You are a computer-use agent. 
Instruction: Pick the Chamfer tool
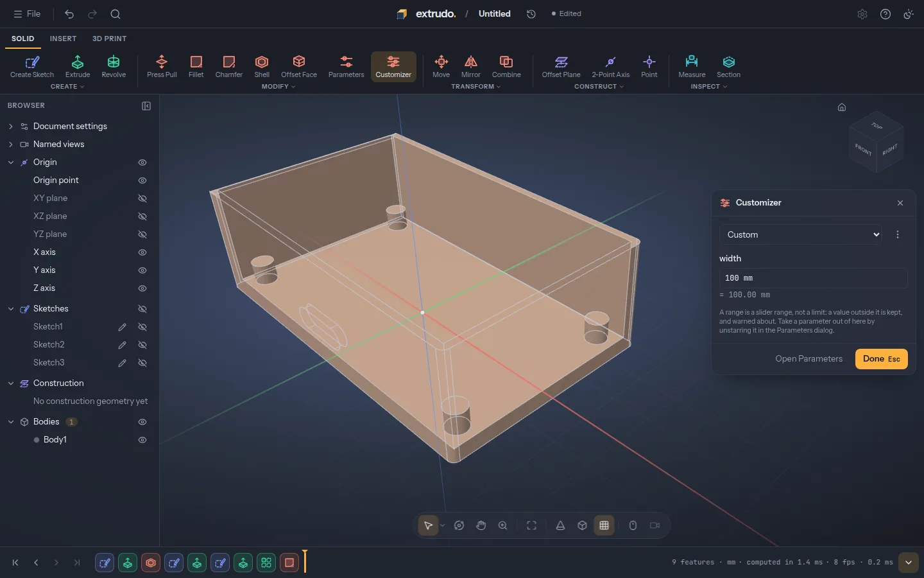(229, 67)
